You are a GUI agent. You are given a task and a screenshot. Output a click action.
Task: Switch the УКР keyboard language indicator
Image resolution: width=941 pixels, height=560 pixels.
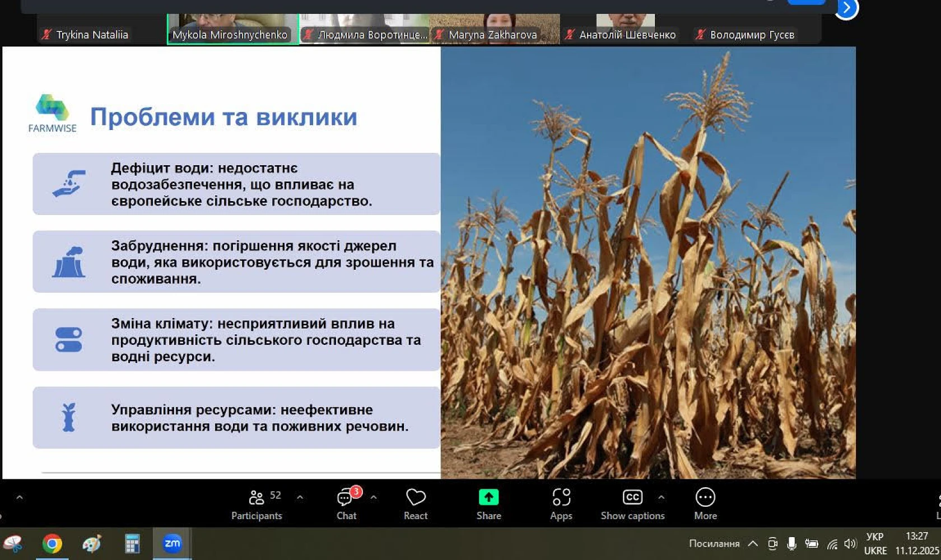point(875,544)
